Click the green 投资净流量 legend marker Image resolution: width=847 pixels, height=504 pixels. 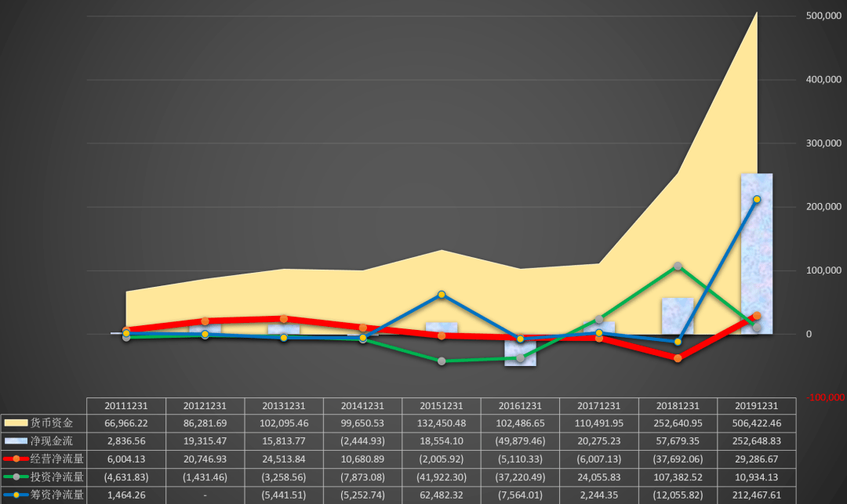(x=16, y=477)
